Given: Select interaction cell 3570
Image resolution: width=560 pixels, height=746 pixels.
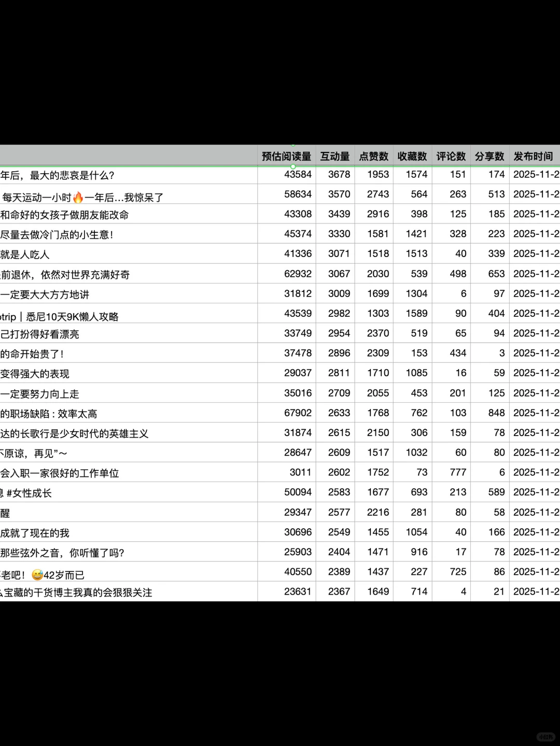Looking at the screenshot, I should pyautogui.click(x=335, y=194).
